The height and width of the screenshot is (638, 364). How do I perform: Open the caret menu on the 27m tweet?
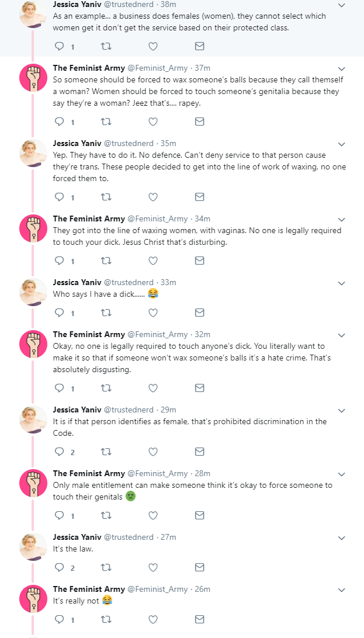click(342, 538)
